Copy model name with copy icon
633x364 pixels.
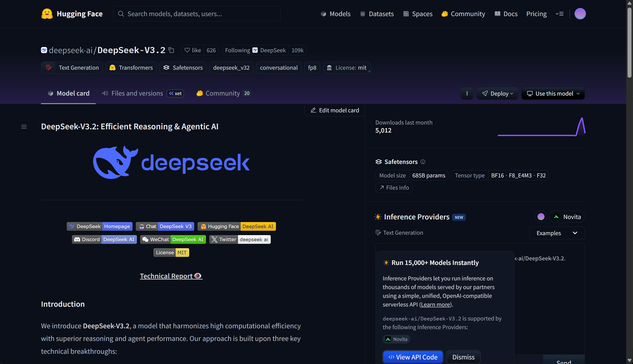coord(171,50)
